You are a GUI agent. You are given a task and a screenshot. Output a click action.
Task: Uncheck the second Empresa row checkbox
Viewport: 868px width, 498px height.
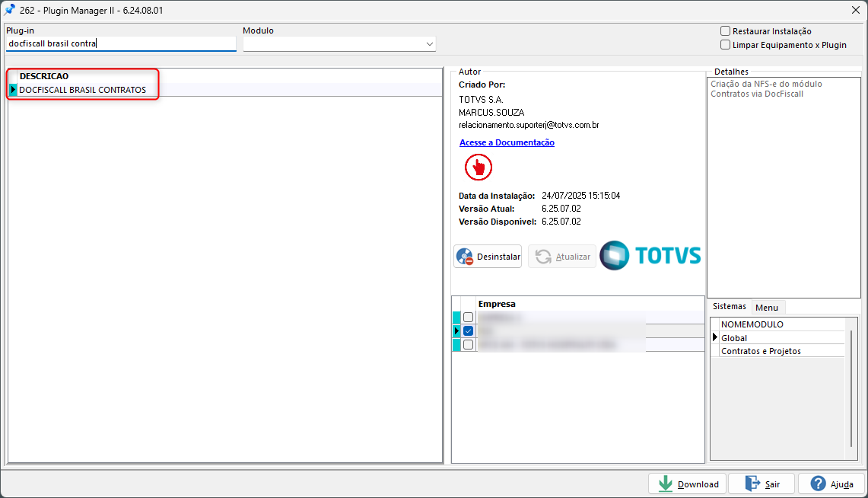click(x=469, y=330)
